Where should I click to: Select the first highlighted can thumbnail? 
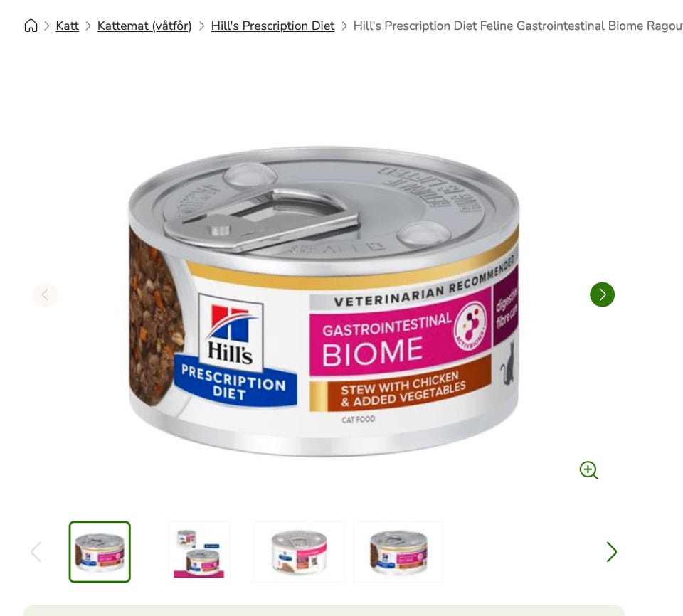tap(100, 551)
